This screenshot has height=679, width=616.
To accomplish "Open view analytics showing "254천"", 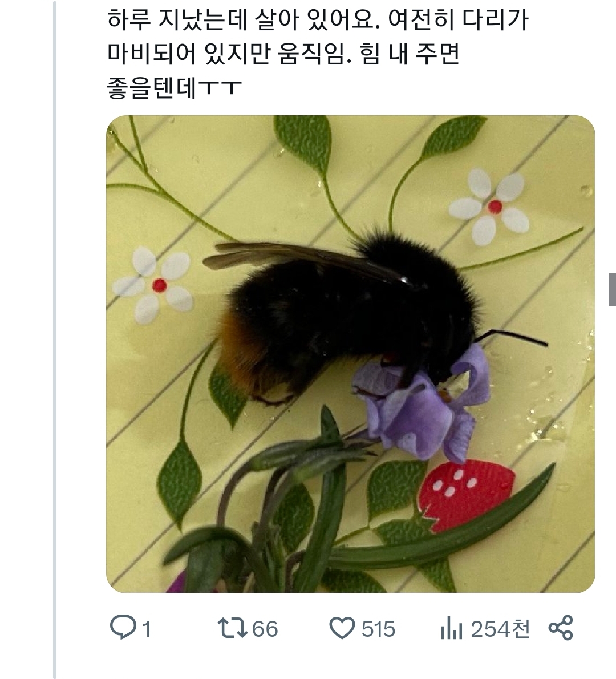I will click(500, 629).
